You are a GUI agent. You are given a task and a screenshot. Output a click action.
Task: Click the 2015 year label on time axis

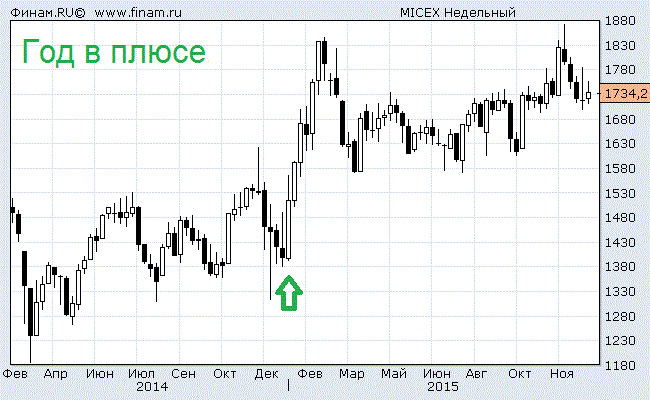441,385
